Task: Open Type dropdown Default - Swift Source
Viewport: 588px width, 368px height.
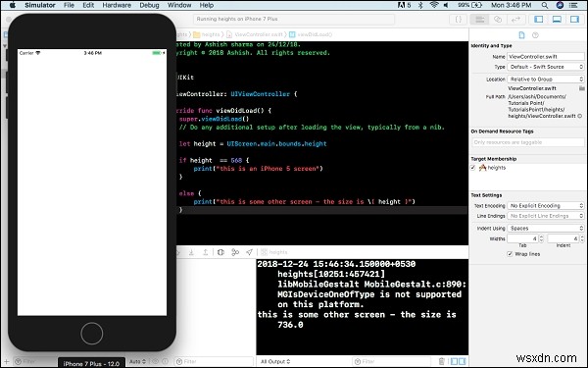Action: [545, 67]
